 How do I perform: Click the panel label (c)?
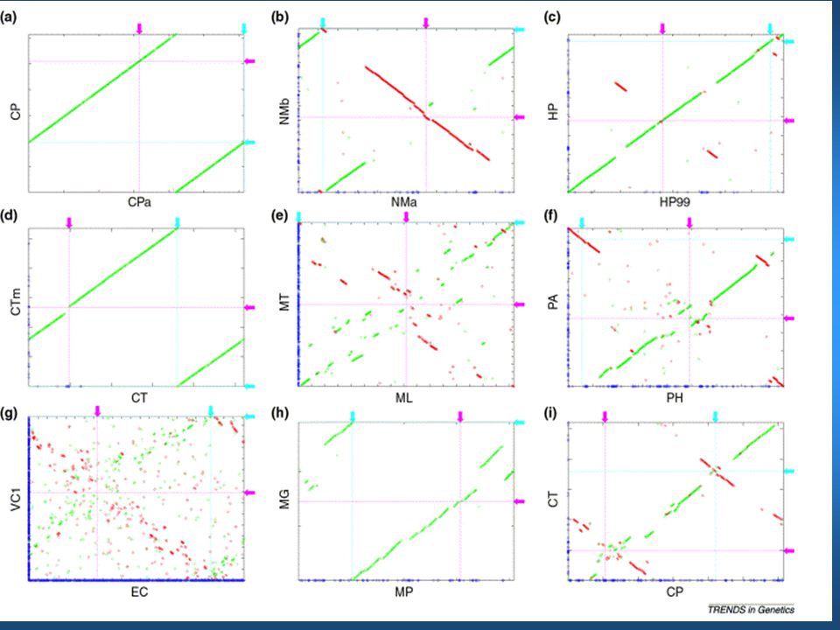(552, 17)
